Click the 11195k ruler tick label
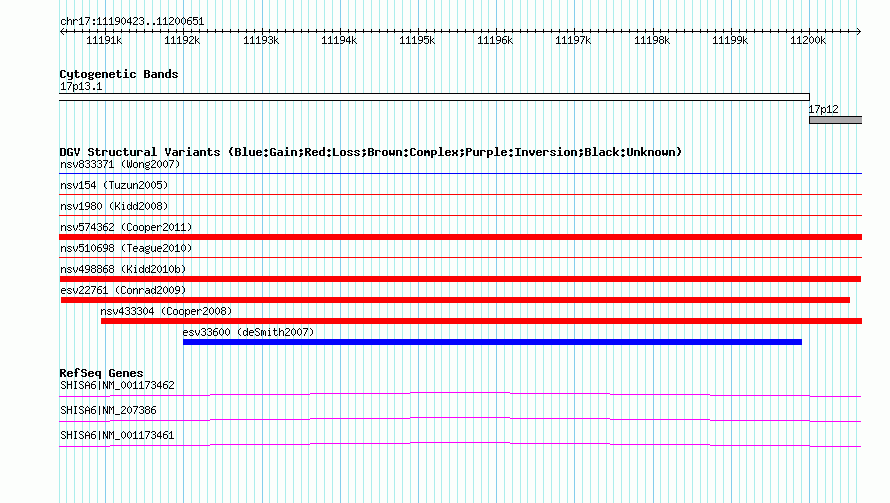This screenshot has width=890, height=503. point(417,40)
